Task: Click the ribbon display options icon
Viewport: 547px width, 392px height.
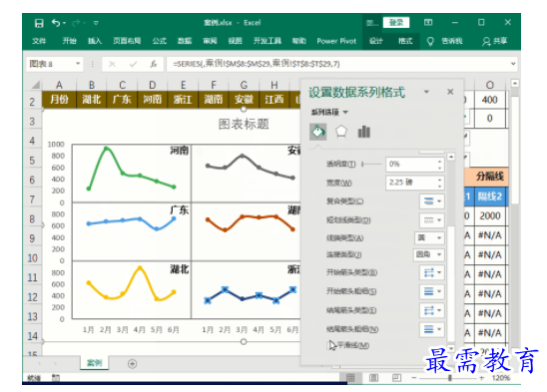Action: [428, 23]
